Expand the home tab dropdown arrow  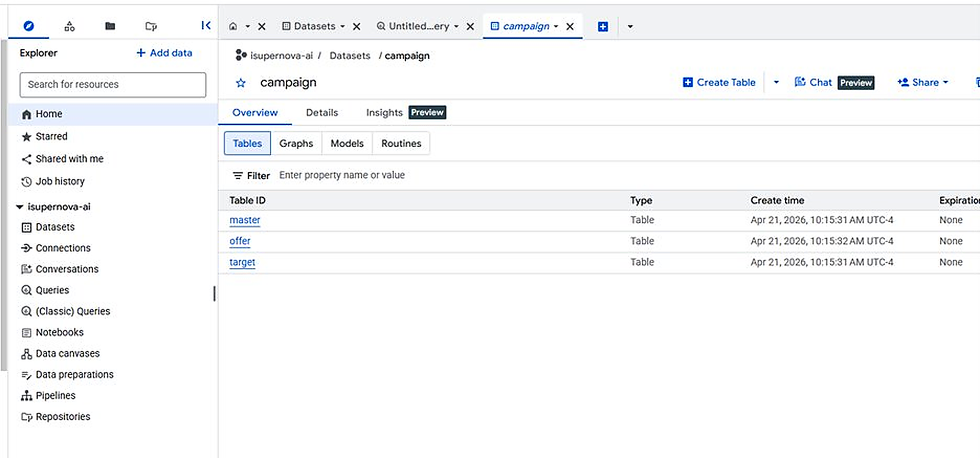[x=248, y=26]
